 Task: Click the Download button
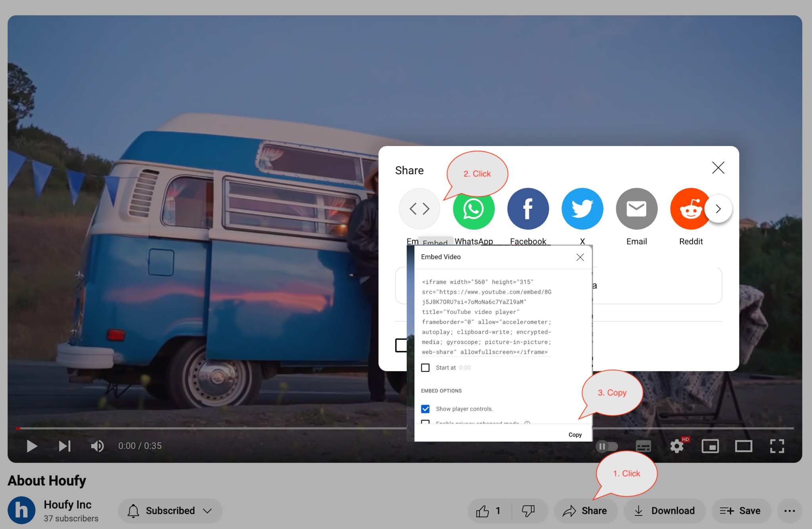tap(665, 511)
